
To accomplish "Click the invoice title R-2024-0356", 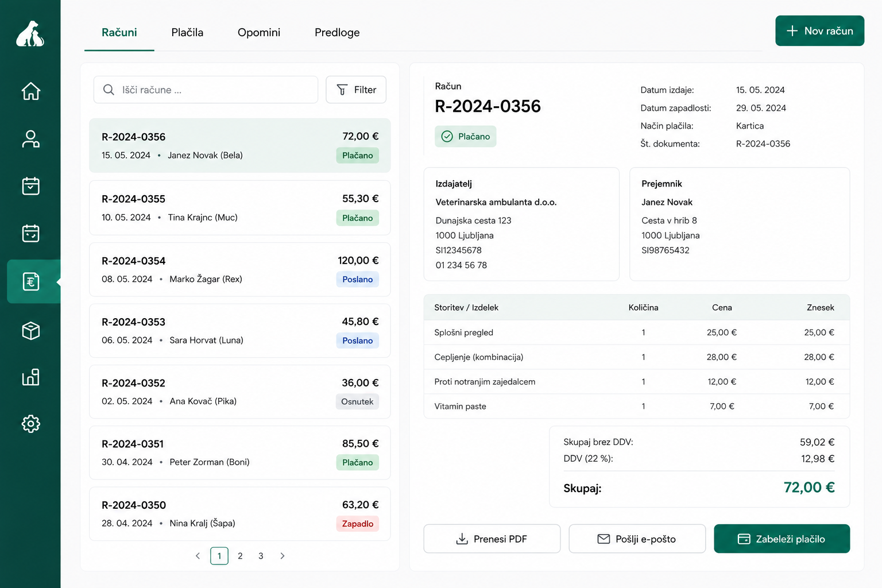I will pos(488,106).
